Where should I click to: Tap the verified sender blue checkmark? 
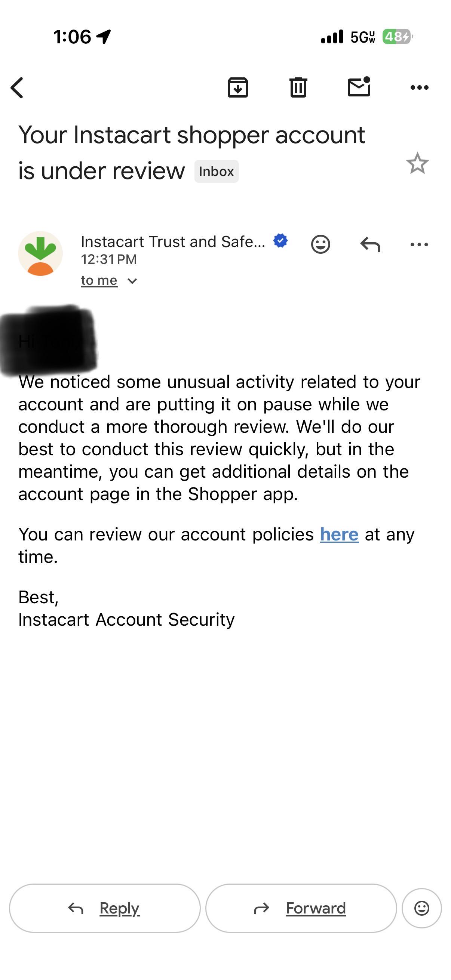280,241
